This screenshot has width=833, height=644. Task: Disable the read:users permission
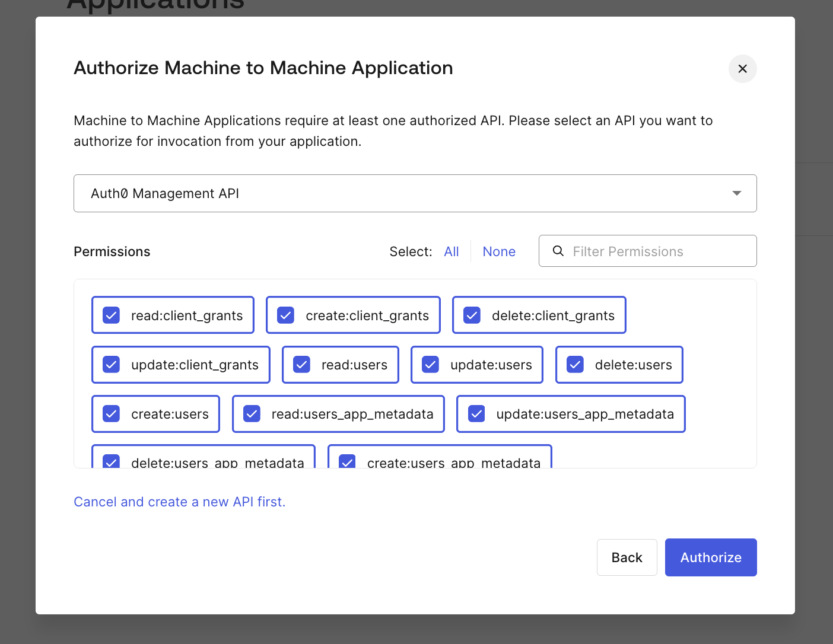coord(302,365)
